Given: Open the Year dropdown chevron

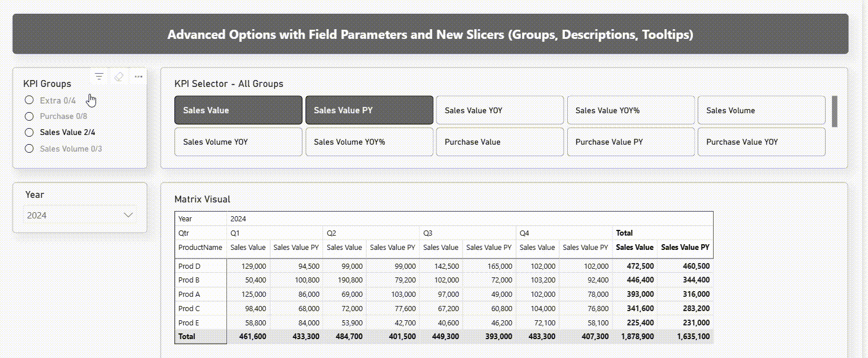Looking at the screenshot, I should pyautogui.click(x=129, y=215).
